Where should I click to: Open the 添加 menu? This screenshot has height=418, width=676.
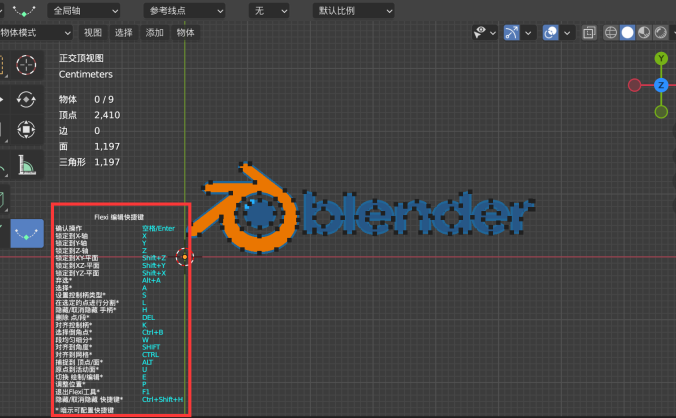(x=154, y=33)
